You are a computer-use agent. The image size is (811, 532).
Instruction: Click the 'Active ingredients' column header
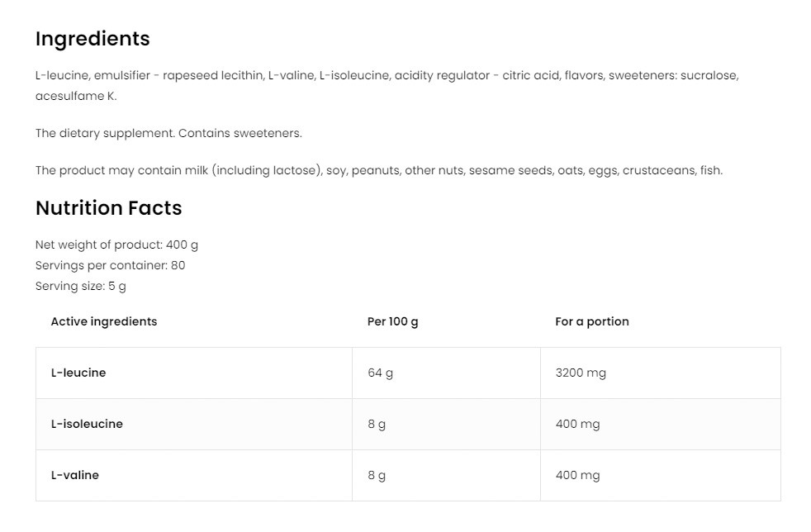point(104,321)
